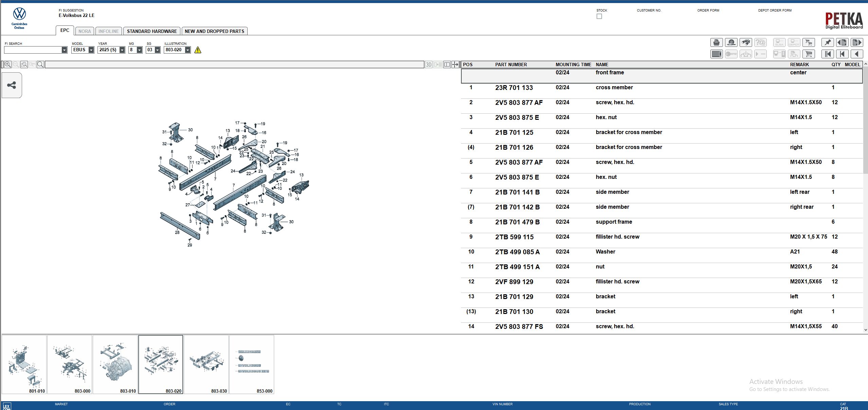Click the jump-to-first arrow icon
This screenshot has width=868, height=410.
point(828,54)
